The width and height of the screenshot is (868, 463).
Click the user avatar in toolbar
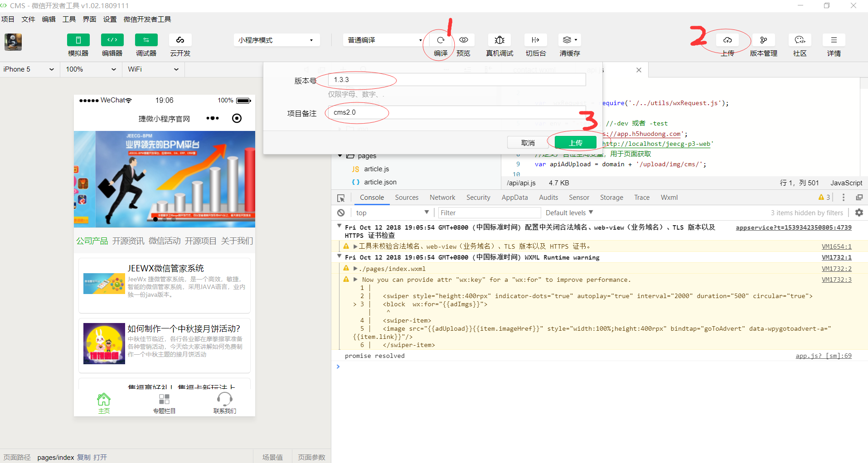click(13, 42)
